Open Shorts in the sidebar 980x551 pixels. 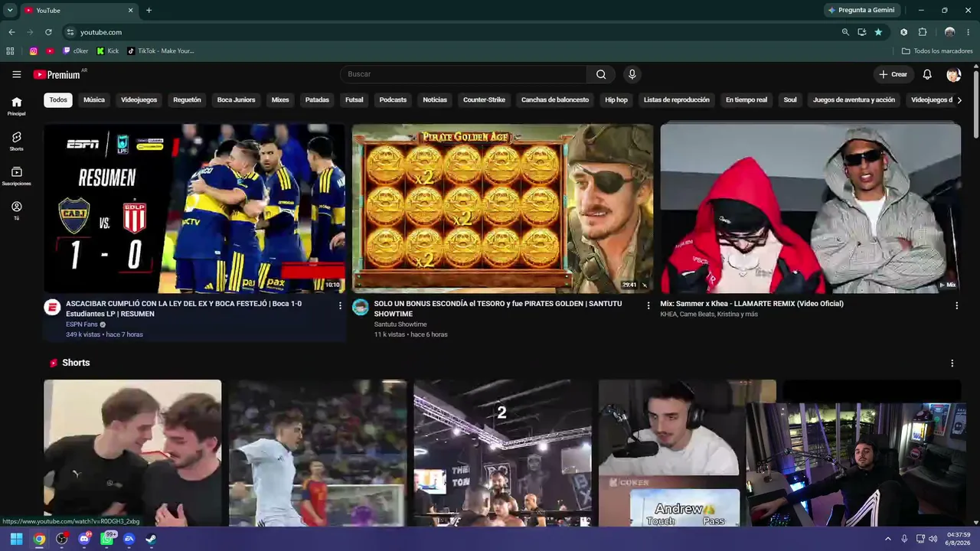tap(16, 141)
